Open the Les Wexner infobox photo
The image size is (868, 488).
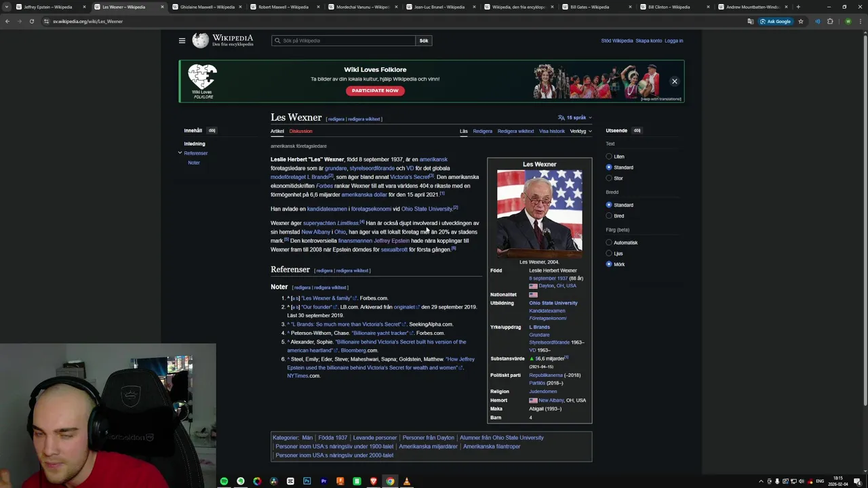(539, 213)
